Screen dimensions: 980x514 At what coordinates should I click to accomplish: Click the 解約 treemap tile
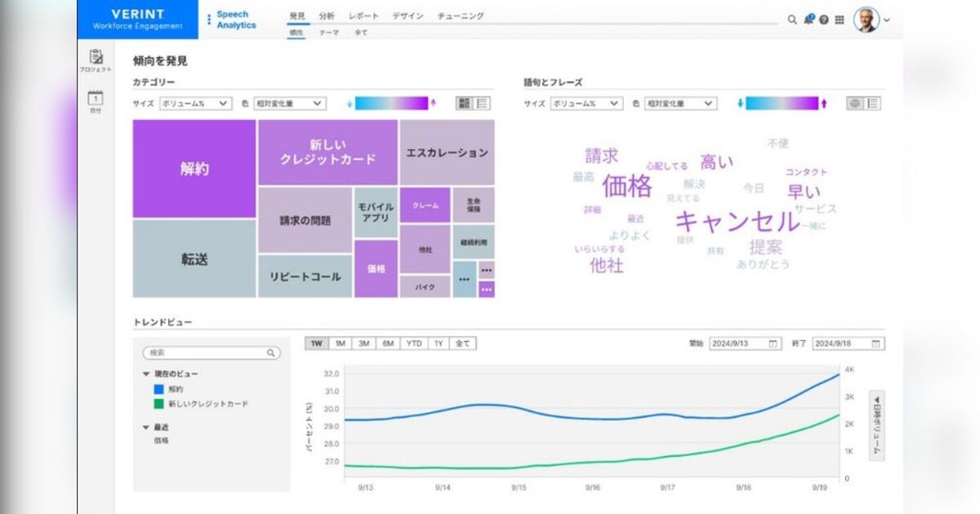tap(194, 169)
